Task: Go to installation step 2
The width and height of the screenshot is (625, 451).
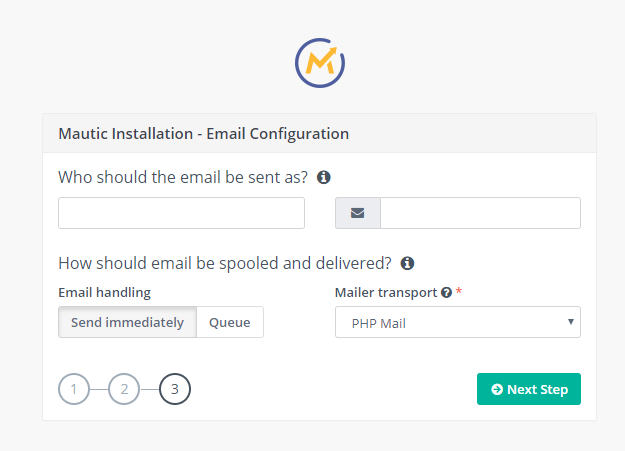Action: pyautogui.click(x=124, y=389)
